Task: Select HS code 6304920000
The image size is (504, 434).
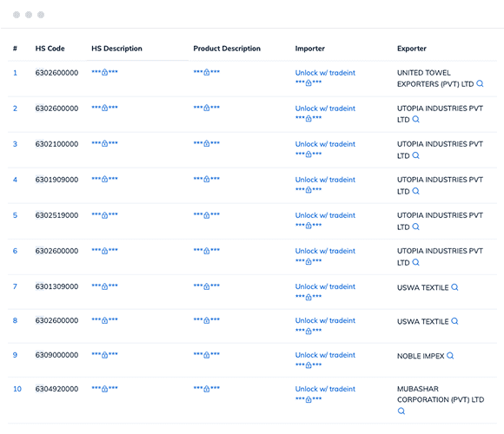Action: [56, 389]
